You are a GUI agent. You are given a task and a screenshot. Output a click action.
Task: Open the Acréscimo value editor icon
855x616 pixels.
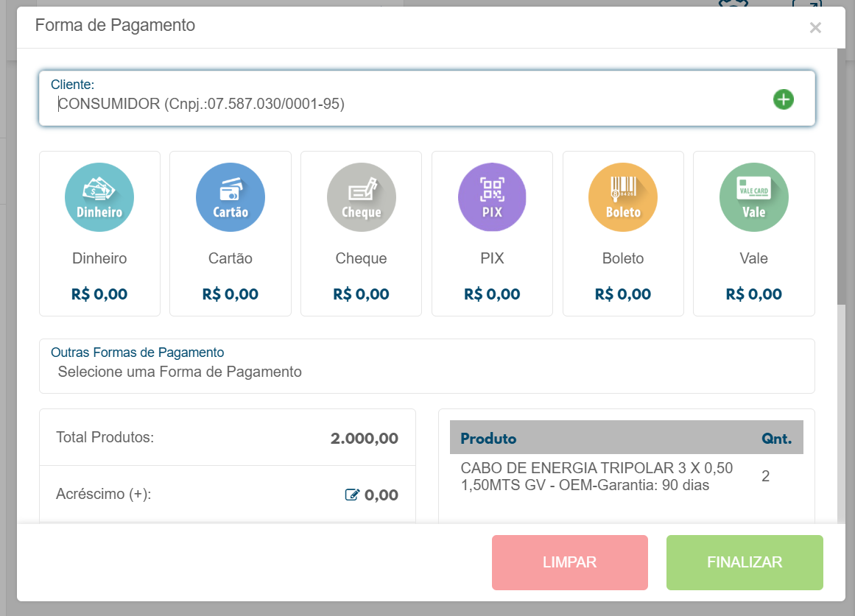pos(353,495)
